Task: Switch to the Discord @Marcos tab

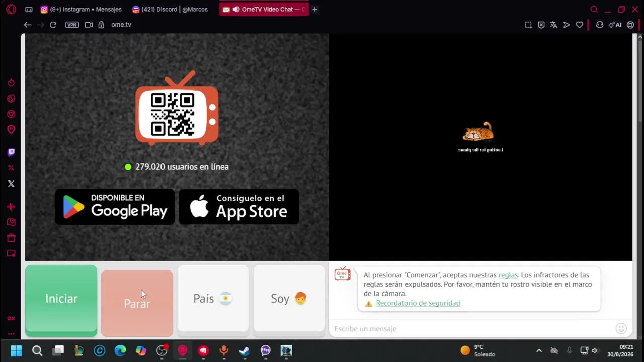Action: [170, 9]
